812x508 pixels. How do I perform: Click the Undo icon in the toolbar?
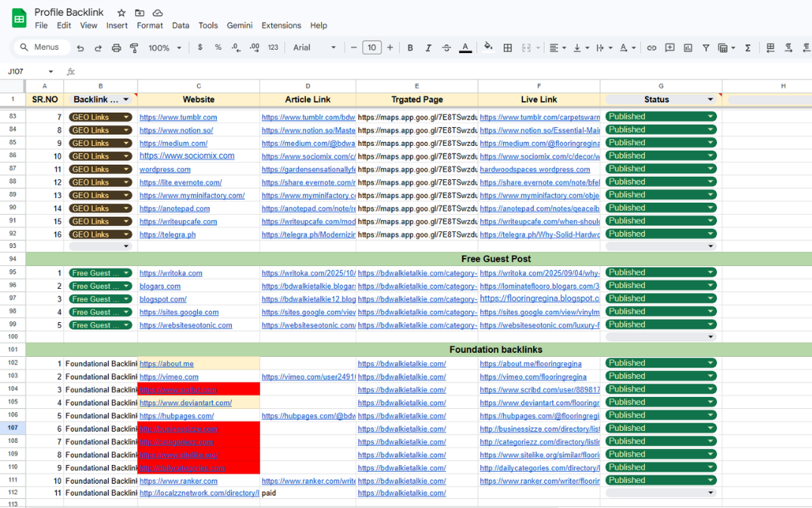(80, 48)
